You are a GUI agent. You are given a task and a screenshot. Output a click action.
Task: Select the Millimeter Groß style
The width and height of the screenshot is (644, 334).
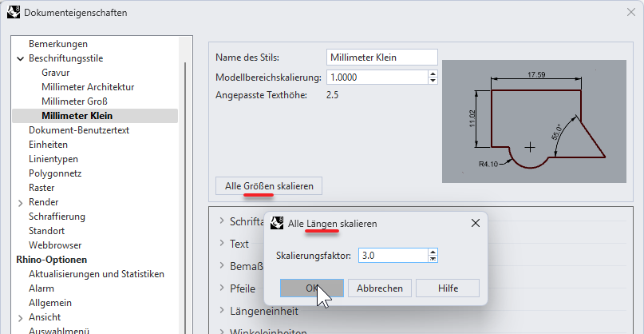[74, 101]
